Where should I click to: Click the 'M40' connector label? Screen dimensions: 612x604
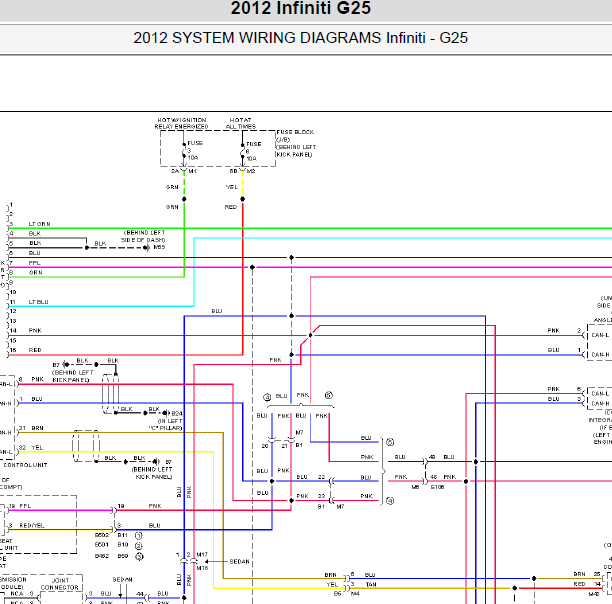click(594, 594)
